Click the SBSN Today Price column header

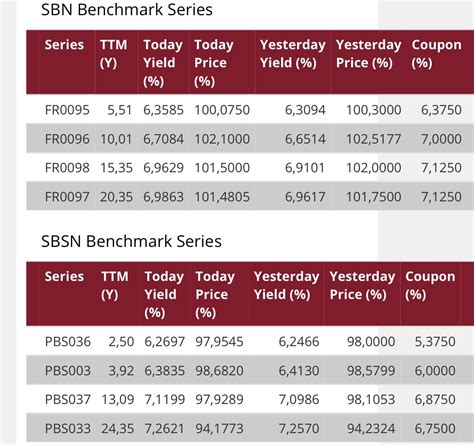coord(215,294)
